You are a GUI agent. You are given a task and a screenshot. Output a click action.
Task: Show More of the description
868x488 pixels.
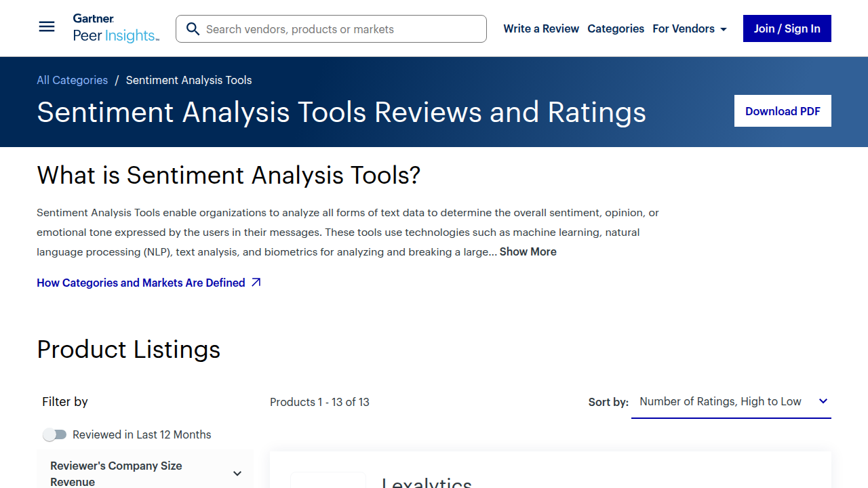coord(528,251)
